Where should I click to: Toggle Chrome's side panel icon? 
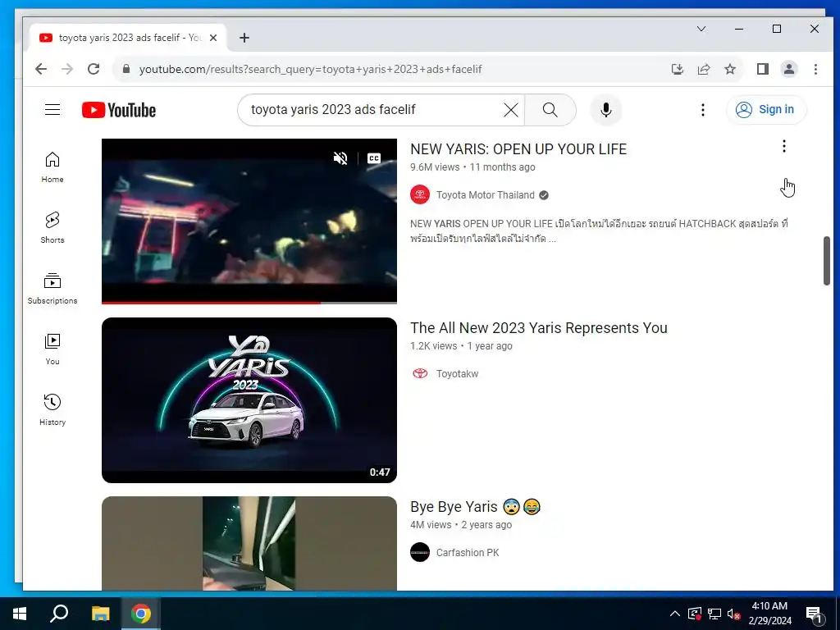pos(763,69)
